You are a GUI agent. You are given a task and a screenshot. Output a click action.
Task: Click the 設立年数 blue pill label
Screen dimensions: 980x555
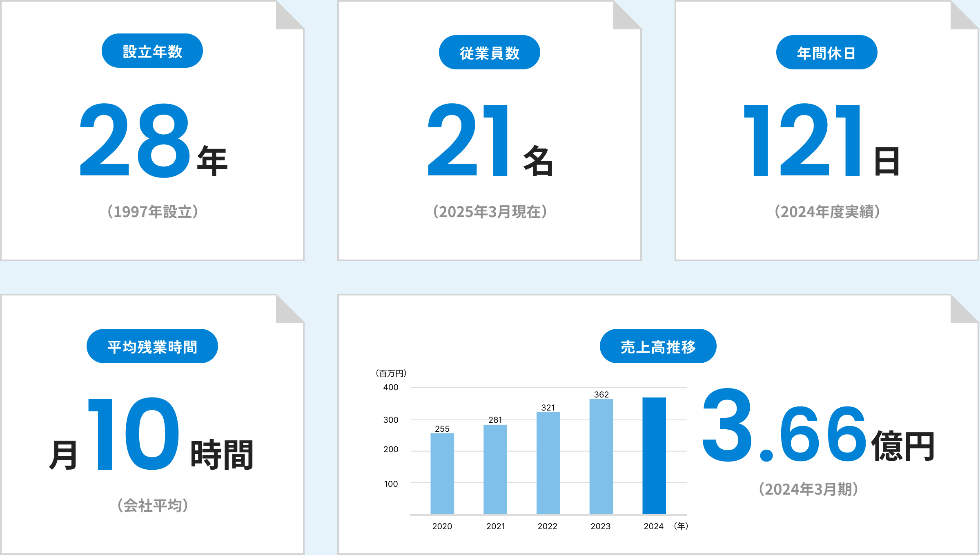152,51
